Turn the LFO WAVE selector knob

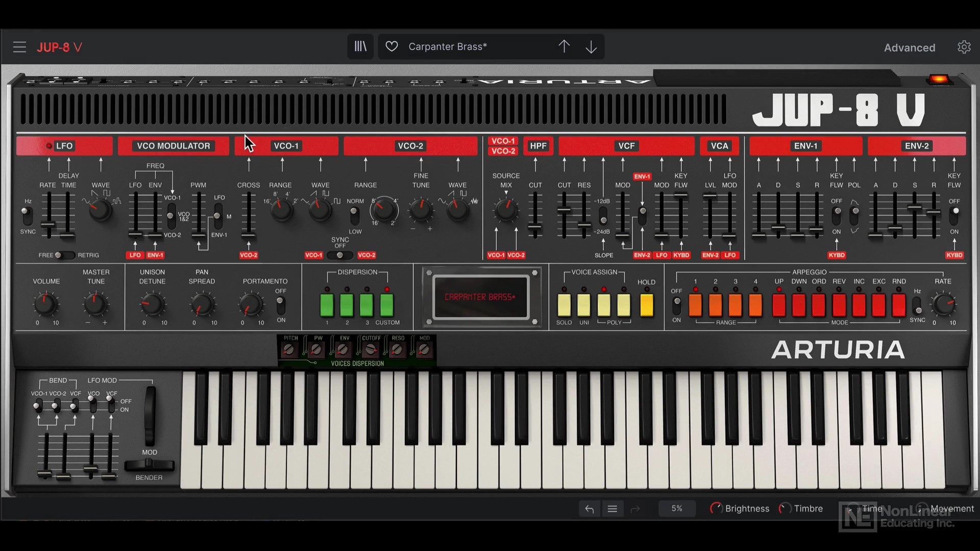coord(101,210)
